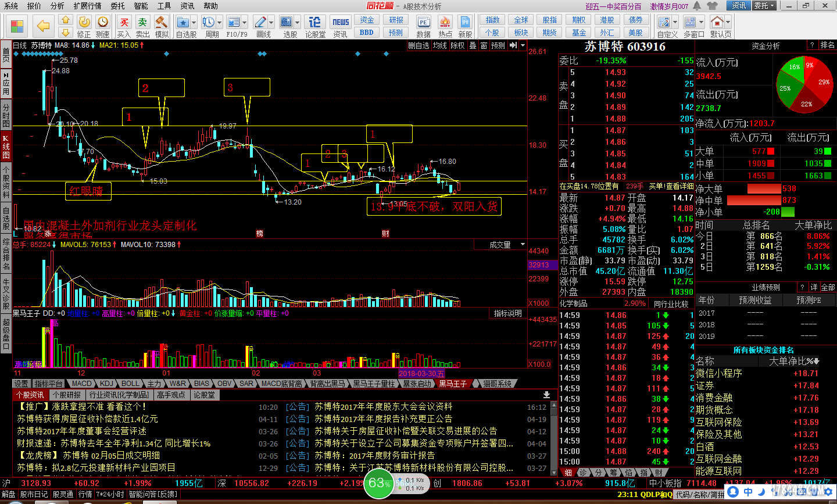Click the 港股 market button

coord(607,20)
